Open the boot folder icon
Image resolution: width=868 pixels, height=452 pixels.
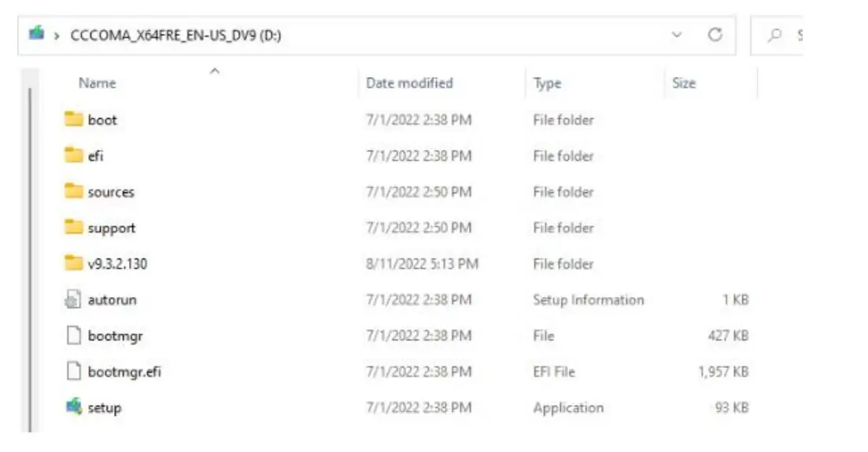tap(74, 119)
